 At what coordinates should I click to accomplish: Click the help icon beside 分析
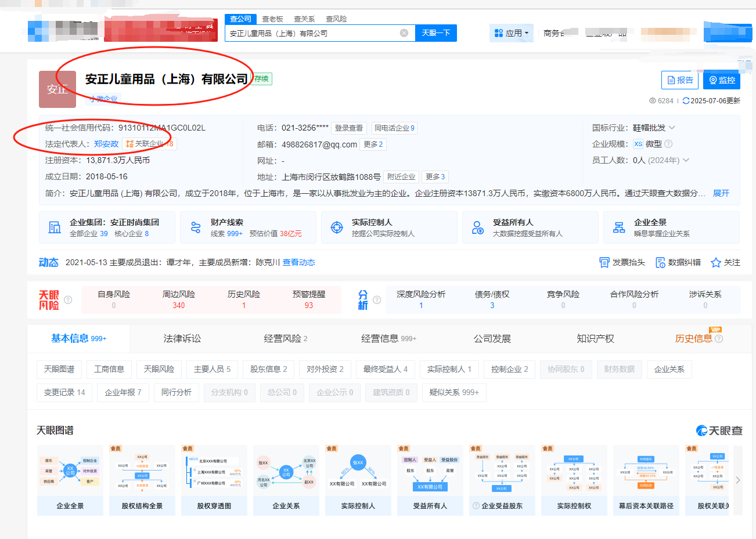click(377, 300)
